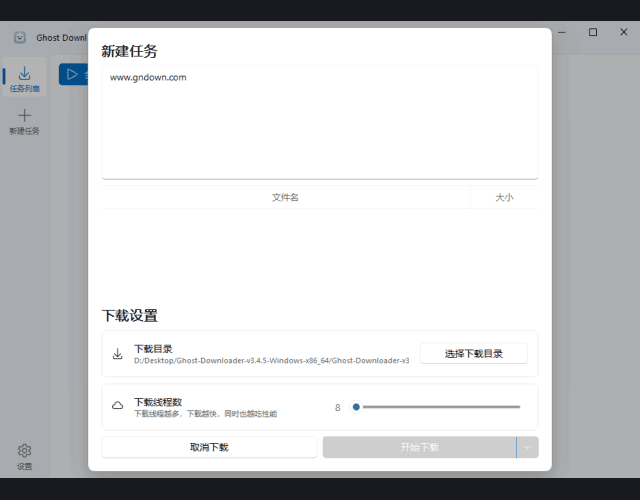Open 设置 gear icon in sidebar

click(x=24, y=451)
